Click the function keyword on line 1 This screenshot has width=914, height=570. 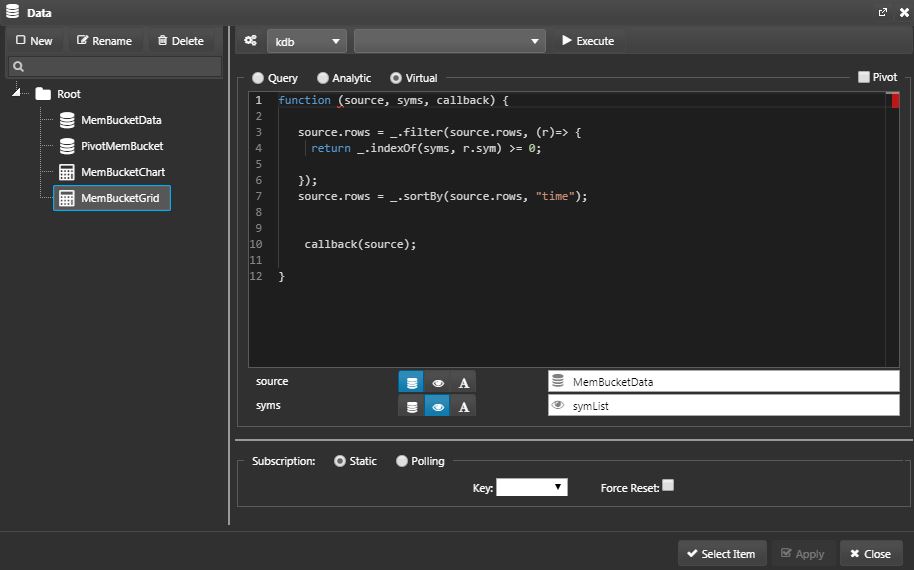304,100
